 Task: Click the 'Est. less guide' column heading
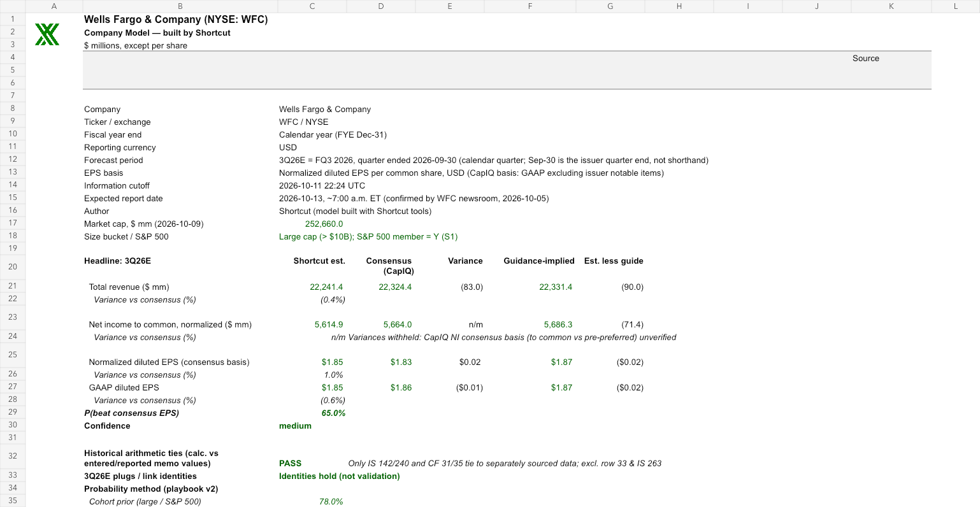pos(614,261)
